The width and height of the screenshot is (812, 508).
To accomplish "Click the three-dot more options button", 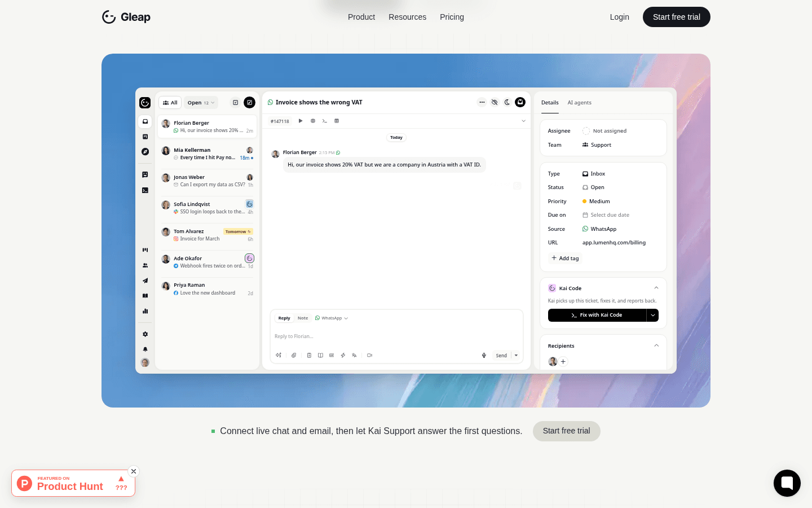I will point(482,102).
